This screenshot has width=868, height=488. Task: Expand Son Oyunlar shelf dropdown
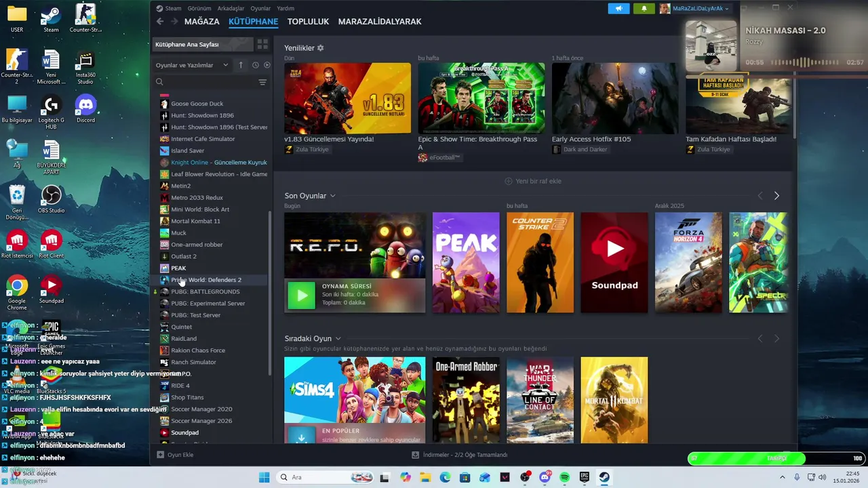coord(333,196)
